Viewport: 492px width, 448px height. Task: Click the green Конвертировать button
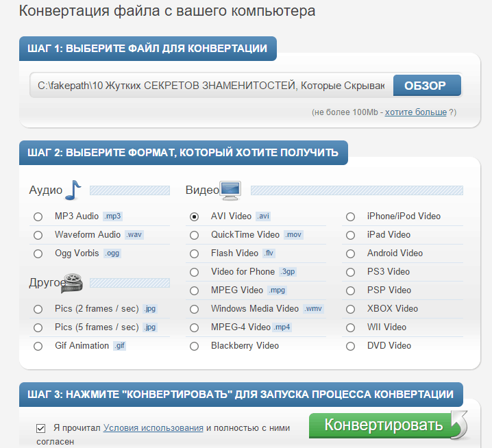[x=383, y=425]
